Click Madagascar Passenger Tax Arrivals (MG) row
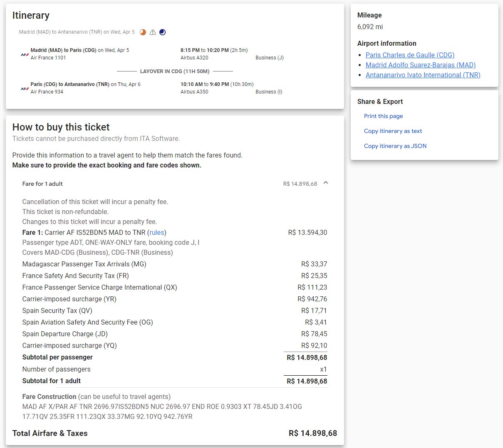Screen dimensions: 503x448 175,264
